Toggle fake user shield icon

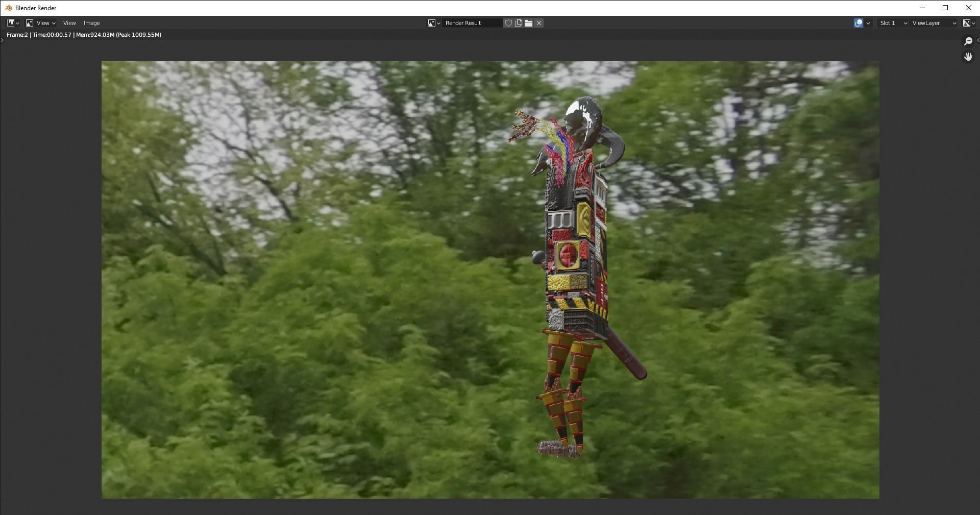click(508, 23)
